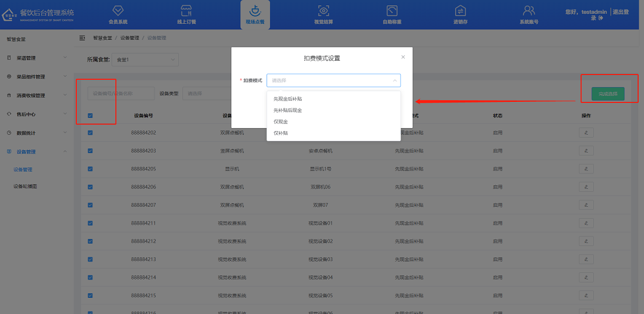Image resolution: width=644 pixels, height=314 pixels.
Task: Open 设备轮播图 in the sidebar
Action: 25,186
